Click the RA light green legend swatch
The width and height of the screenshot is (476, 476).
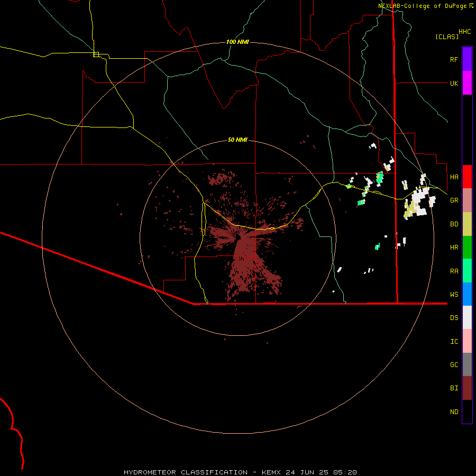(467, 271)
